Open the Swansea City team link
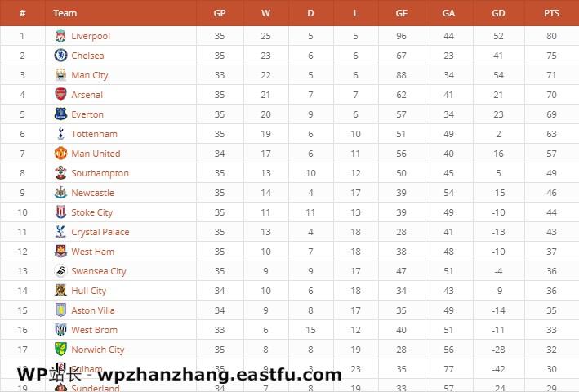The image size is (579, 392). pyautogui.click(x=98, y=271)
